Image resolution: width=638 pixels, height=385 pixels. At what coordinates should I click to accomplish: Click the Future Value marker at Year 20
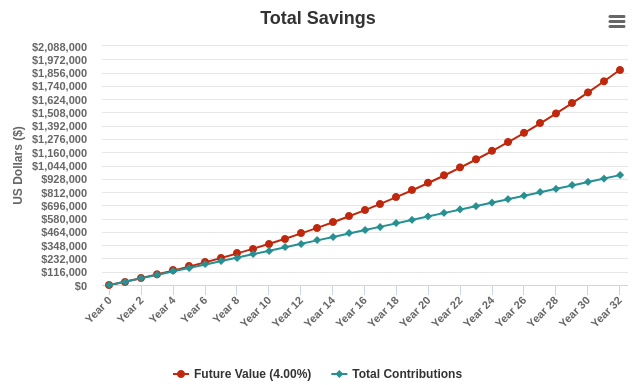tap(428, 183)
